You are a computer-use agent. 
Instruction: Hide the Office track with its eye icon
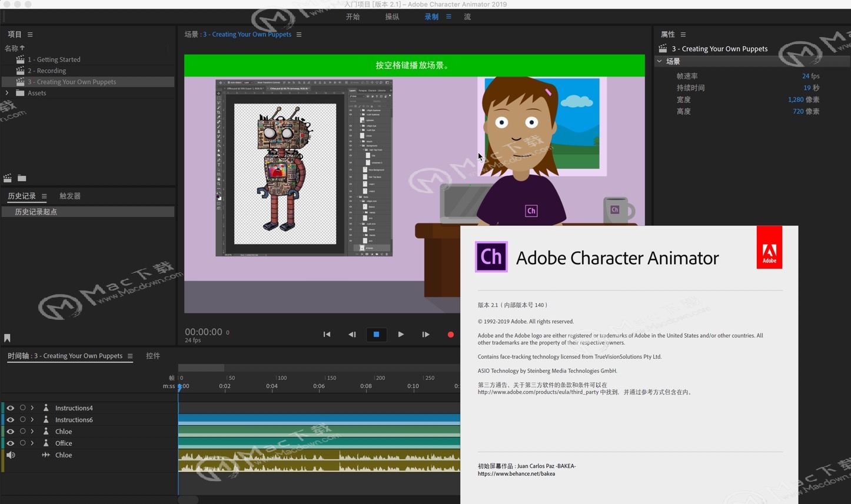coord(10,443)
